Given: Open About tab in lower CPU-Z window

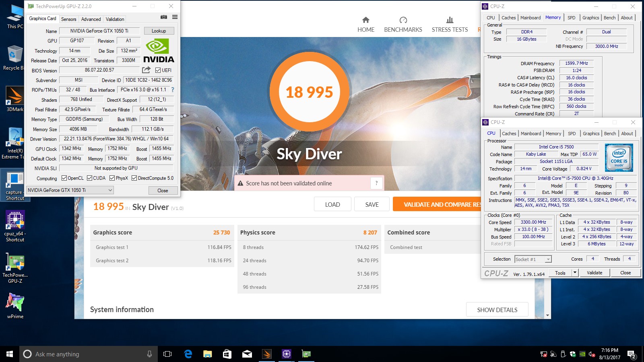Looking at the screenshot, I should pyautogui.click(x=627, y=134).
